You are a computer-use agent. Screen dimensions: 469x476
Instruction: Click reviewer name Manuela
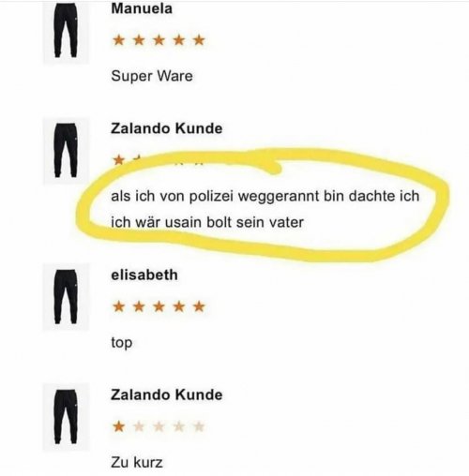(x=142, y=8)
